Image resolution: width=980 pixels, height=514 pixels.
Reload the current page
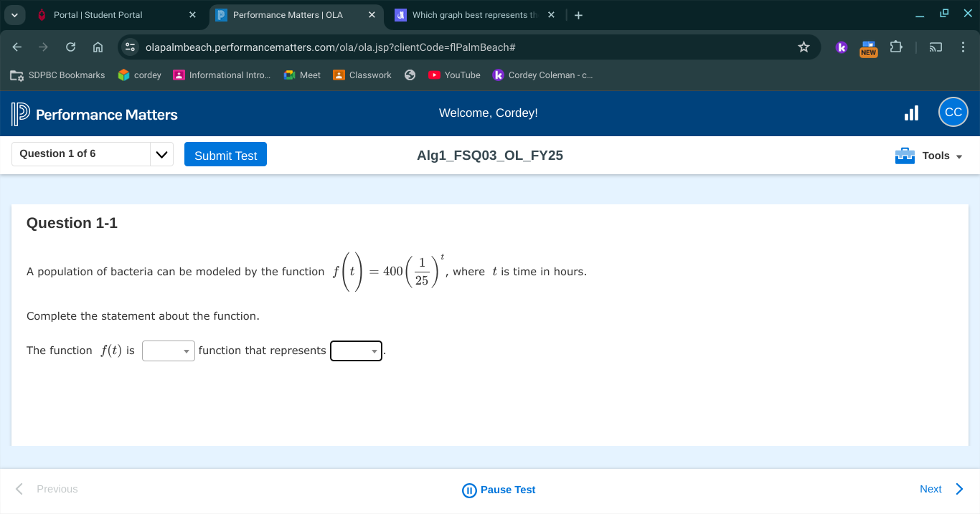coord(70,47)
